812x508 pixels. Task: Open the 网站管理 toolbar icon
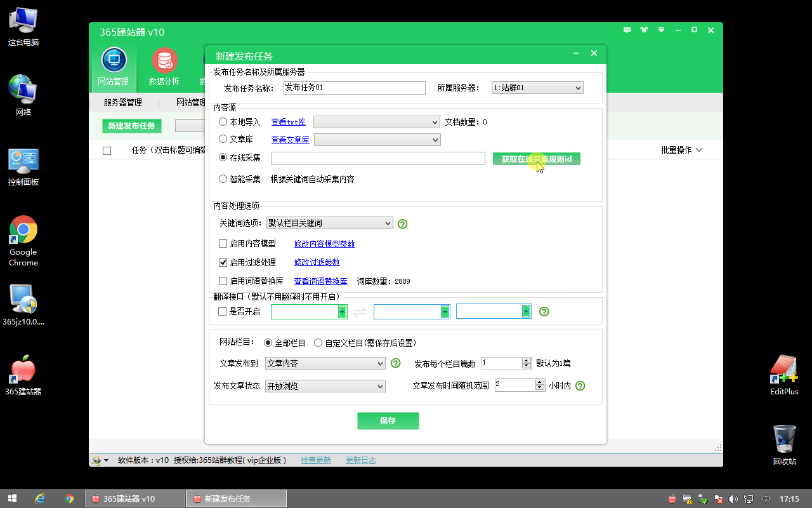tap(114, 68)
